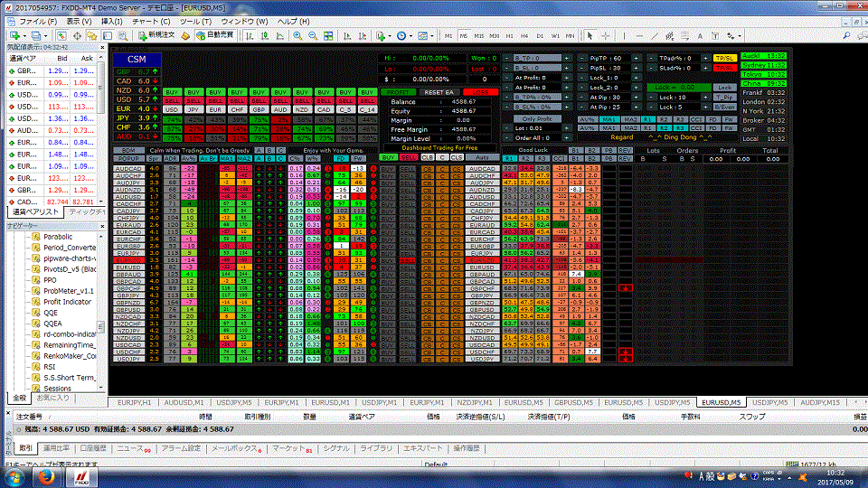Click the blue CSM box

[137, 60]
